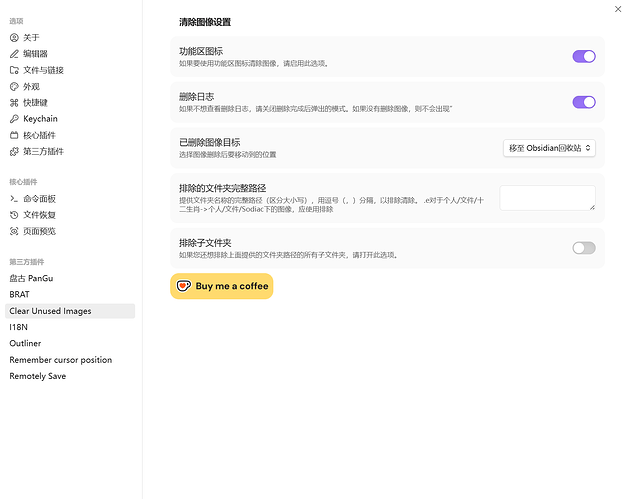
Task: Click the 文件恢复 history clock icon
Action: pos(14,215)
